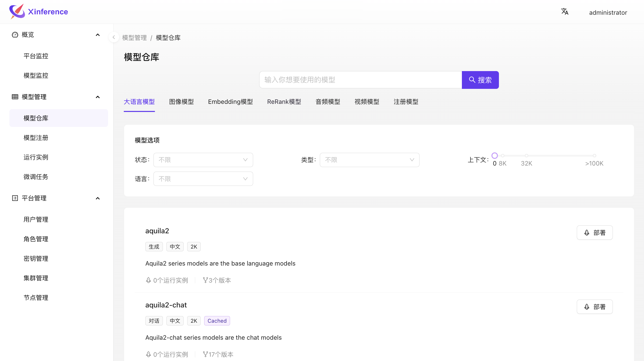The image size is (644, 361).
Task: Click the 概览 dashboard icon
Action: [15, 35]
